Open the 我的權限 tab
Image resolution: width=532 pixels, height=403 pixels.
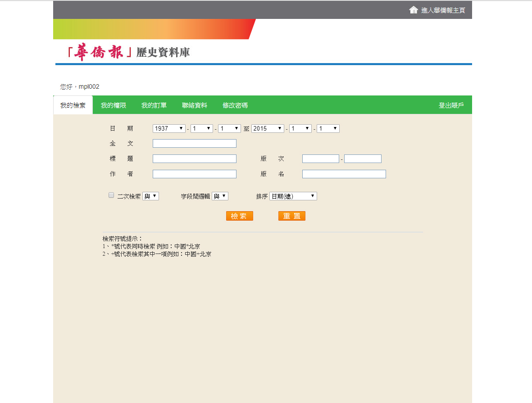(114, 105)
